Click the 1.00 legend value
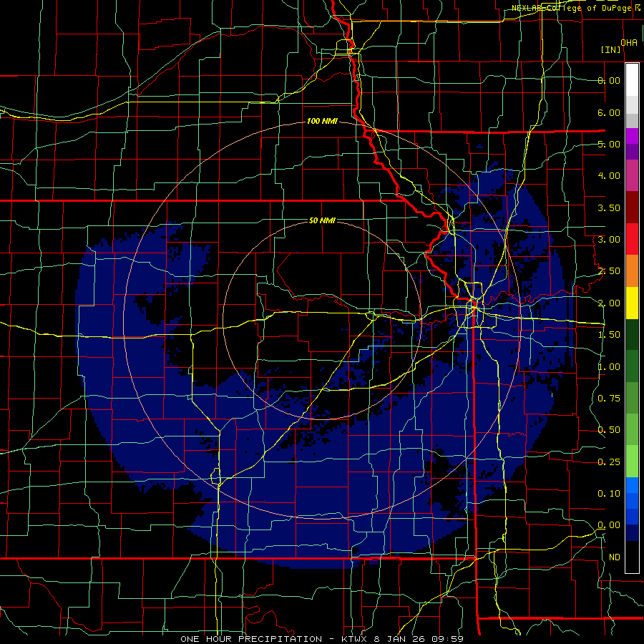 click(609, 367)
